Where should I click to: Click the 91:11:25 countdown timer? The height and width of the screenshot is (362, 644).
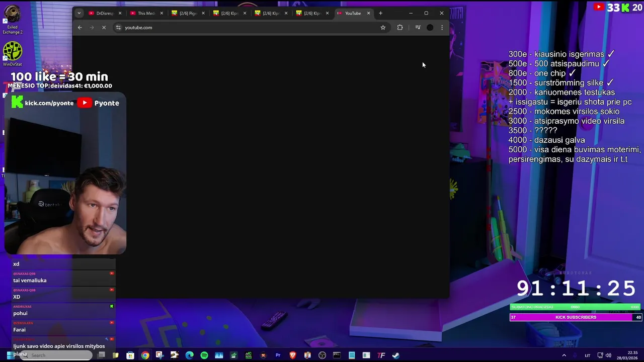576,288
